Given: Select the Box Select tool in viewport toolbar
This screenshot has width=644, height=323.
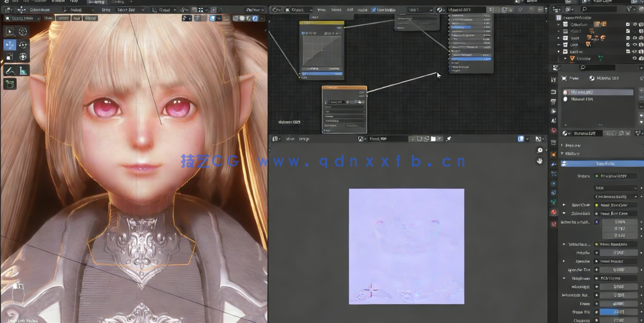Looking at the screenshot, I should (x=9, y=31).
